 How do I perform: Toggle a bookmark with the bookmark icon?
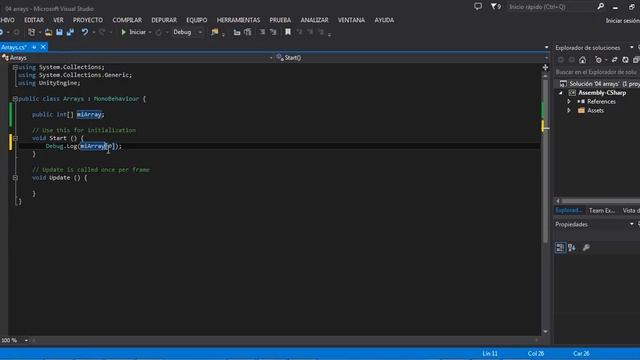pos(288,32)
